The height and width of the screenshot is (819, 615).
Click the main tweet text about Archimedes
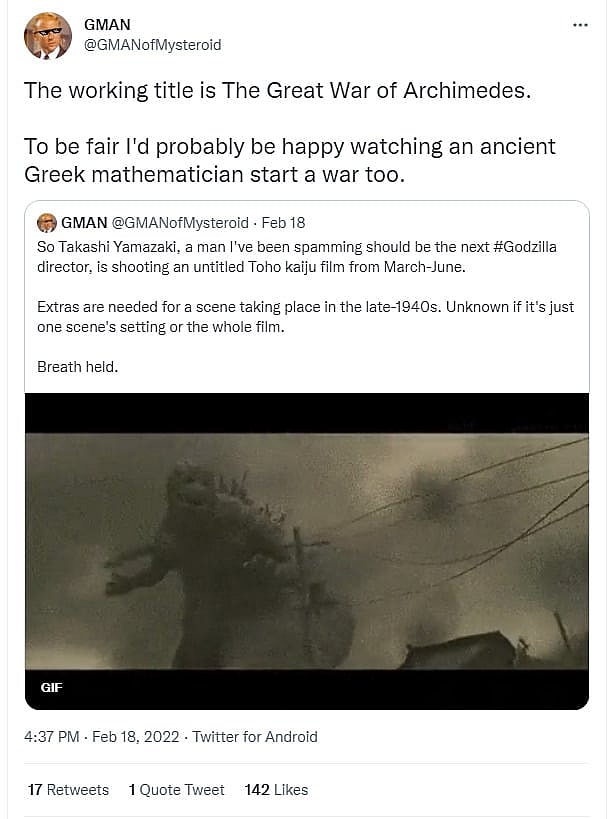point(289,133)
